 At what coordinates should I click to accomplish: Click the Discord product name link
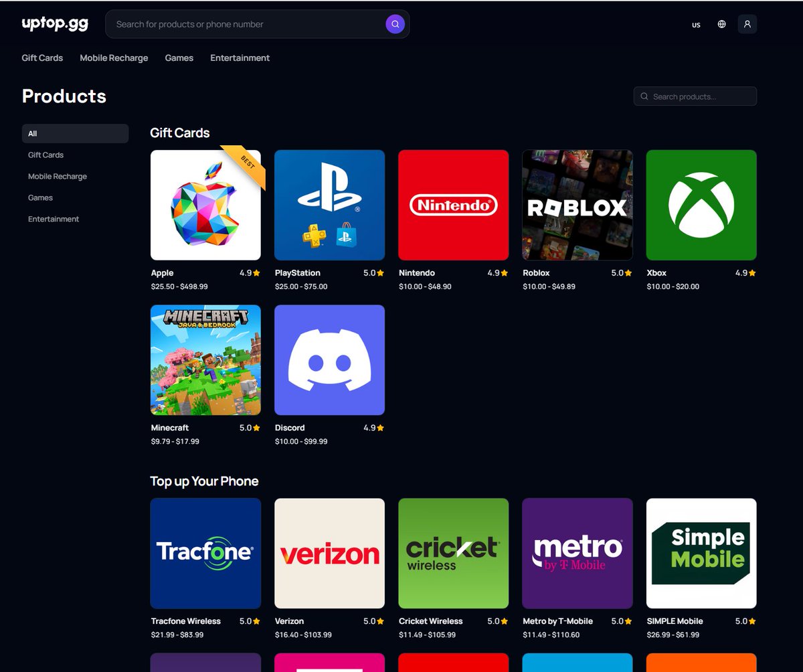pos(290,428)
